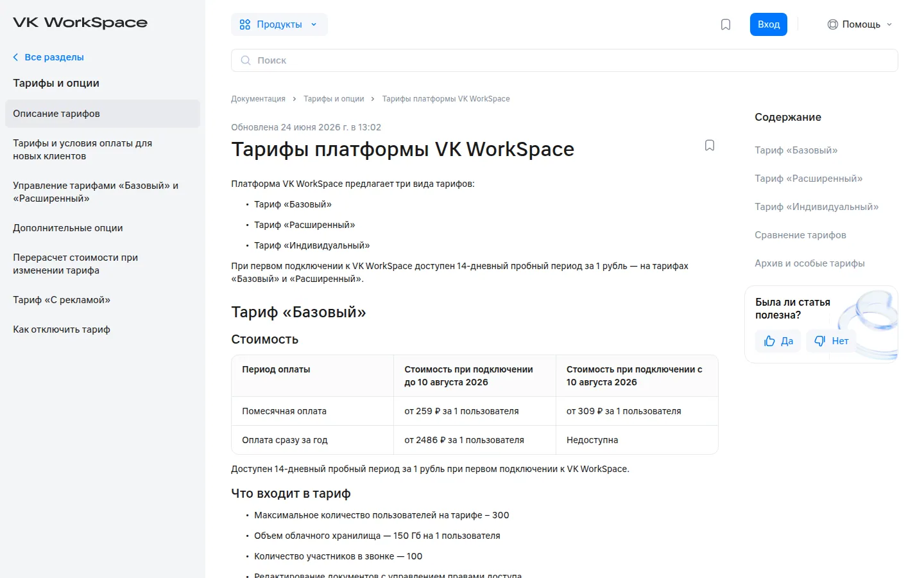
Task: Open the Помощь dropdown arrow
Action: click(x=889, y=24)
